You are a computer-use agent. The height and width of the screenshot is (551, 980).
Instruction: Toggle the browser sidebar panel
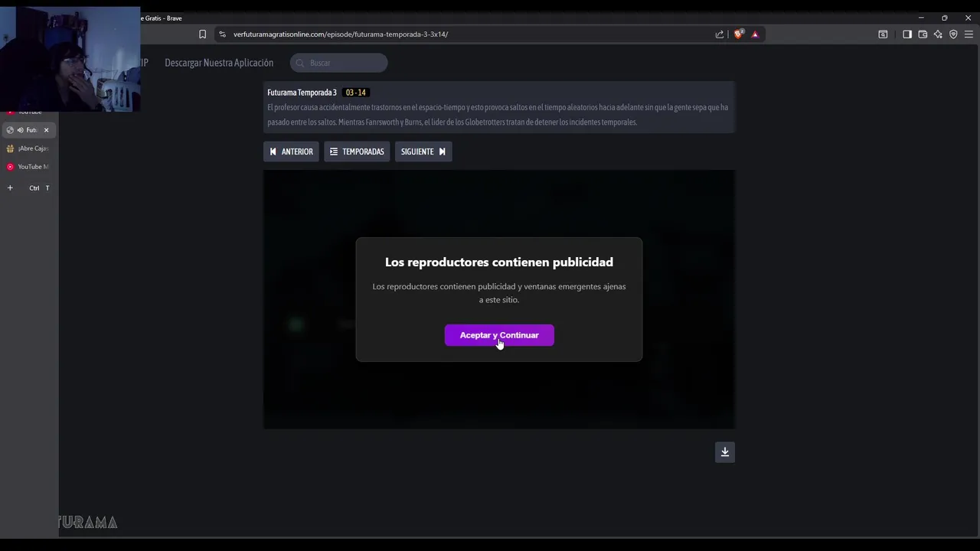(x=907, y=34)
